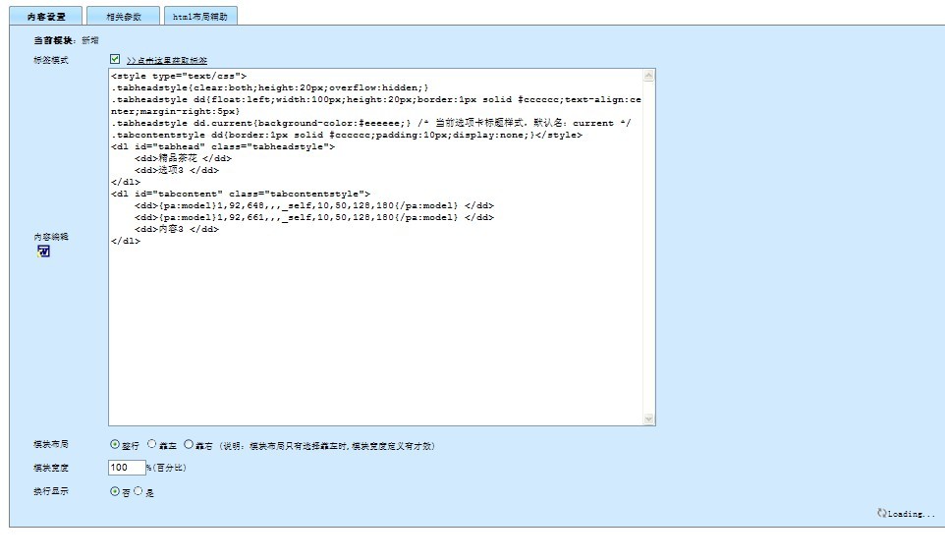The width and height of the screenshot is (945, 560).
Task: Click the empty area inside the code textarea
Action: coord(373,334)
